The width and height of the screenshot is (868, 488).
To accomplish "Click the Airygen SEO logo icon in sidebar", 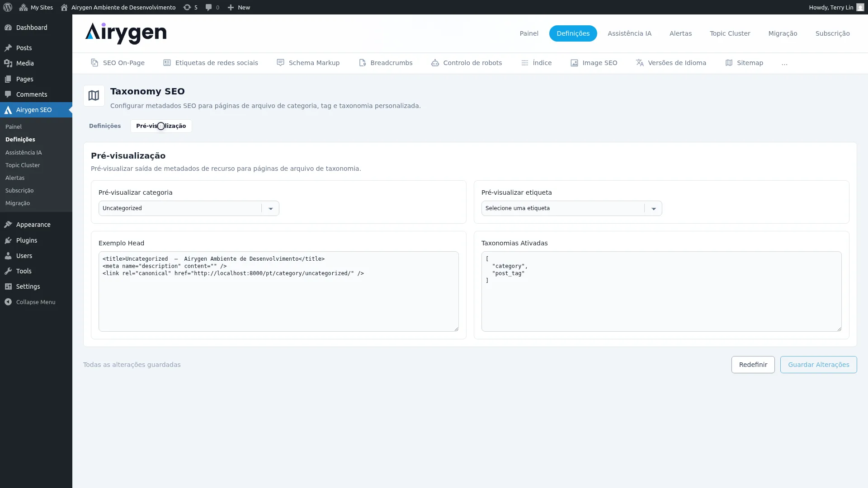I will [8, 110].
